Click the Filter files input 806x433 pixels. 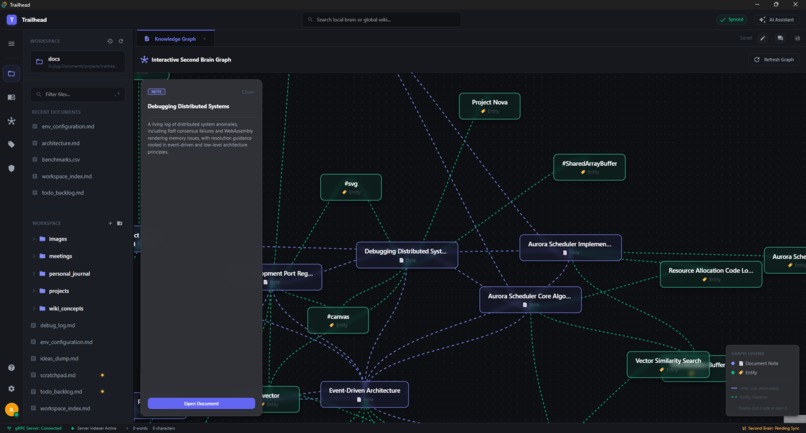click(78, 94)
